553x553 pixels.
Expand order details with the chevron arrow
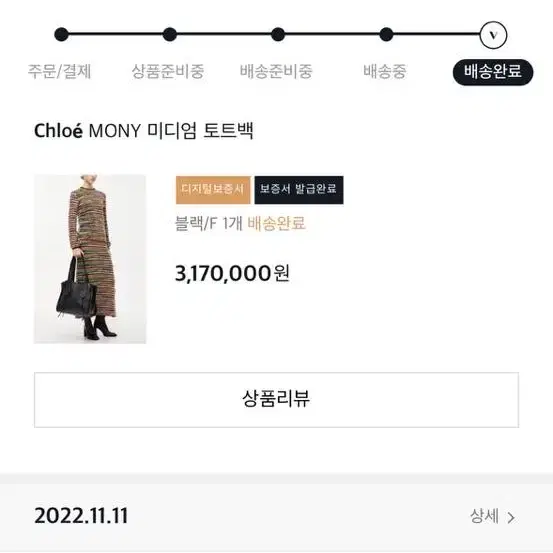511,517
